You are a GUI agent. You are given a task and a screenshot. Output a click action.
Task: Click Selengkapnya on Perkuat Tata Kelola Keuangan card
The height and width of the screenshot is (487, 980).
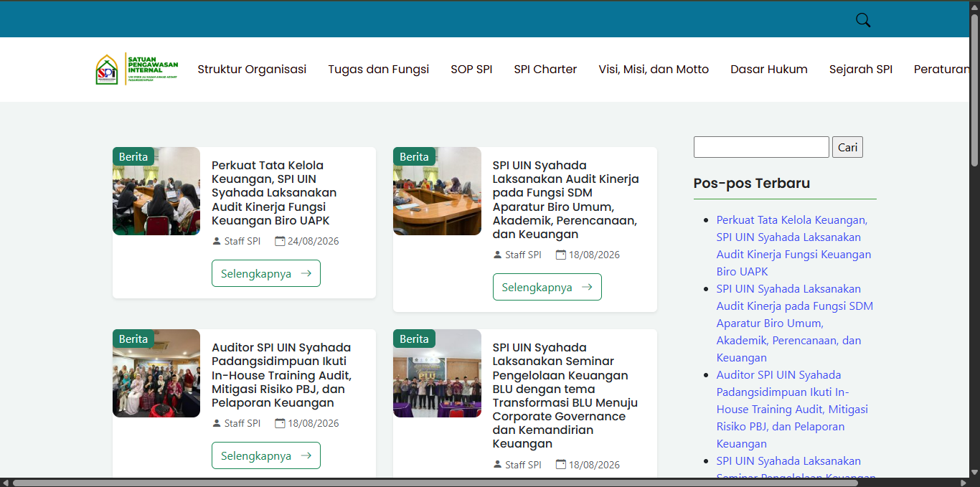coord(266,273)
